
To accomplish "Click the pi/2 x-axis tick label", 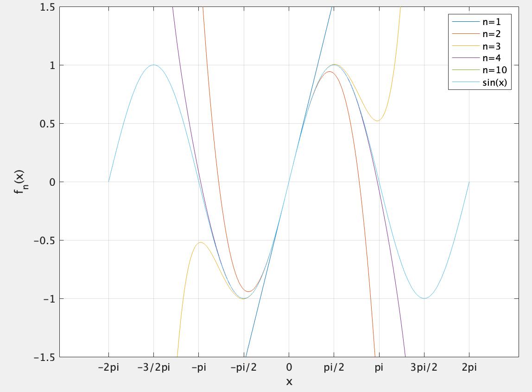I will pyautogui.click(x=334, y=367).
